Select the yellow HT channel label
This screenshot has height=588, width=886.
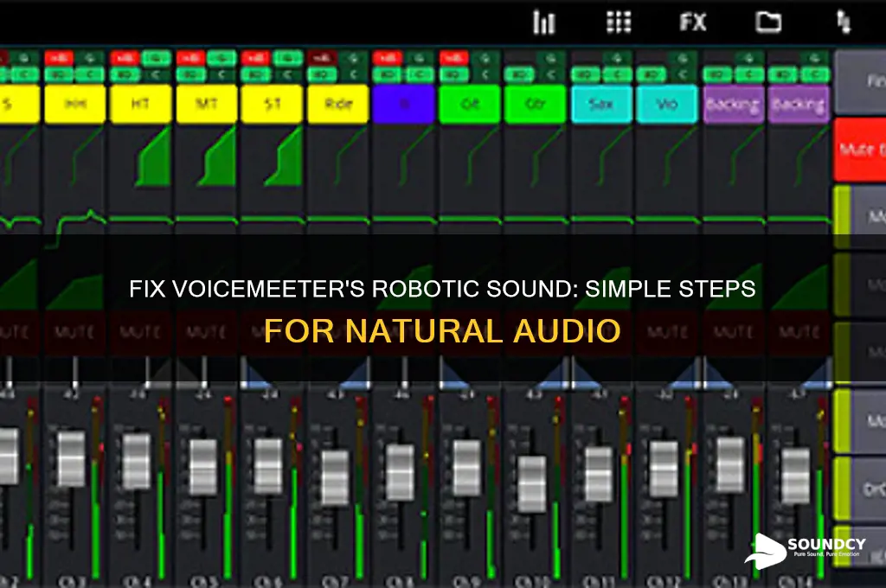pos(141,104)
